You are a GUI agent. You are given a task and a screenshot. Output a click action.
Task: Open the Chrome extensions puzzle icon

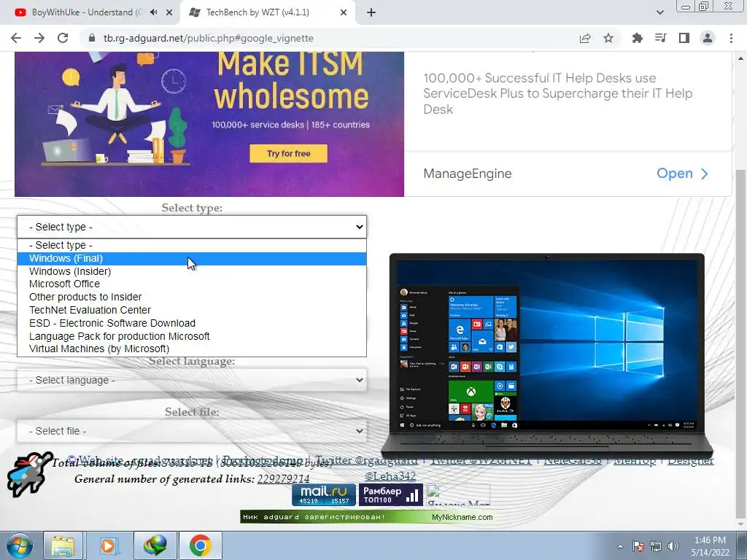pyautogui.click(x=638, y=38)
